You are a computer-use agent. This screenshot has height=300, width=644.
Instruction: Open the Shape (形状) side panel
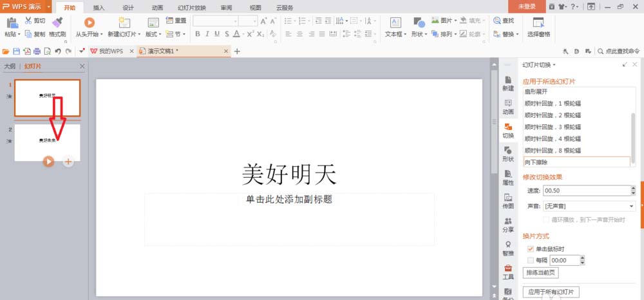[x=508, y=155]
